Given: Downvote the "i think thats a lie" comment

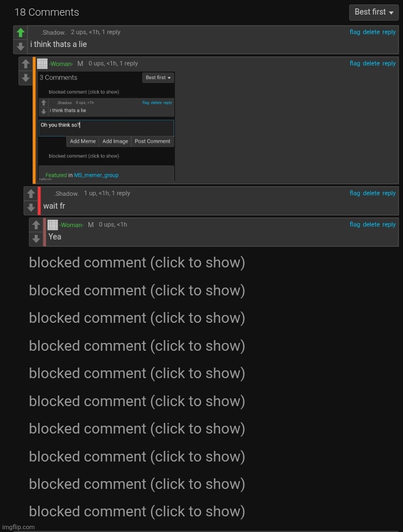Looking at the screenshot, I should coord(20,46).
